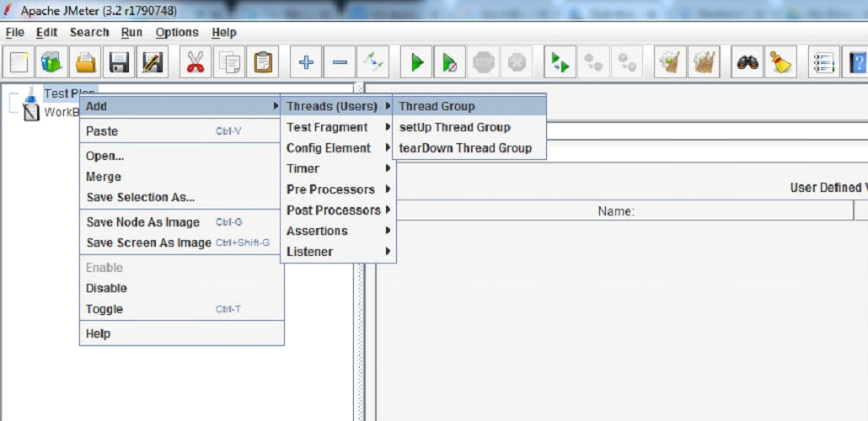Click the Paste clipboard toolbar icon
Screen dimensions: 868x421
(262, 62)
